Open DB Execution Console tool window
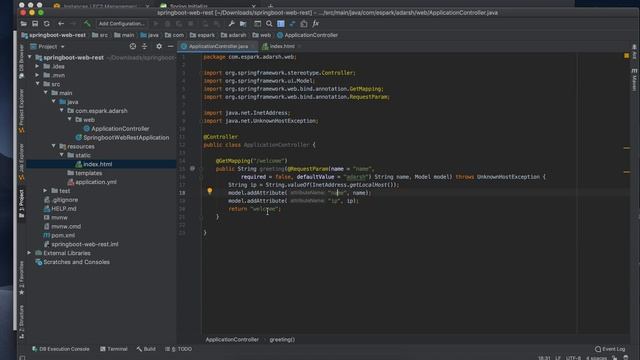This screenshot has width=640, height=360. [x=60, y=349]
